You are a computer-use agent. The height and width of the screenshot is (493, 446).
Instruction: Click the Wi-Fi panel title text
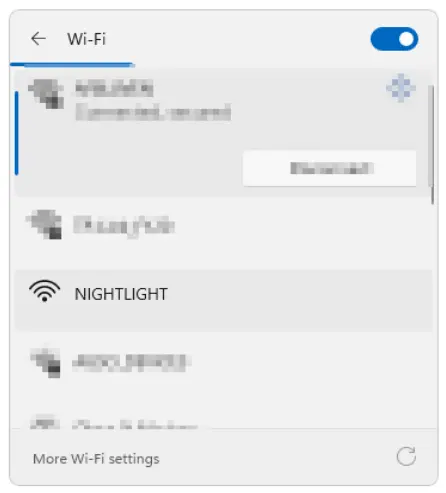[x=86, y=39]
